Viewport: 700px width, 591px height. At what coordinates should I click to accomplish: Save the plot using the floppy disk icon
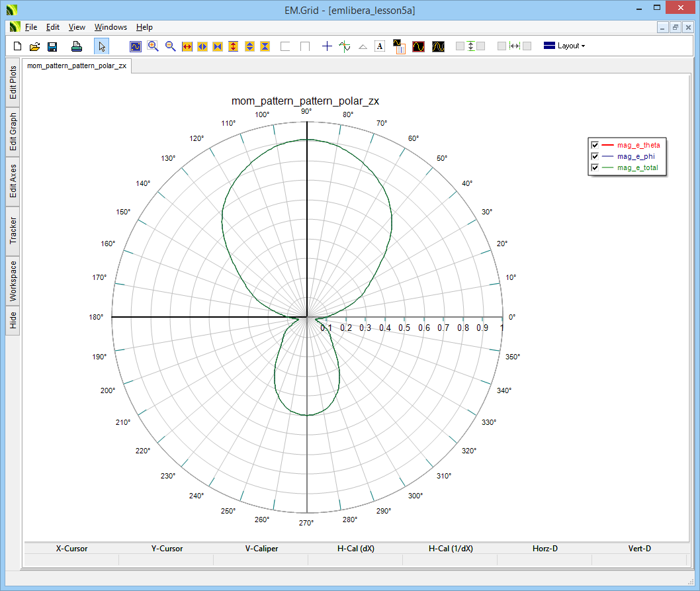pyautogui.click(x=52, y=46)
